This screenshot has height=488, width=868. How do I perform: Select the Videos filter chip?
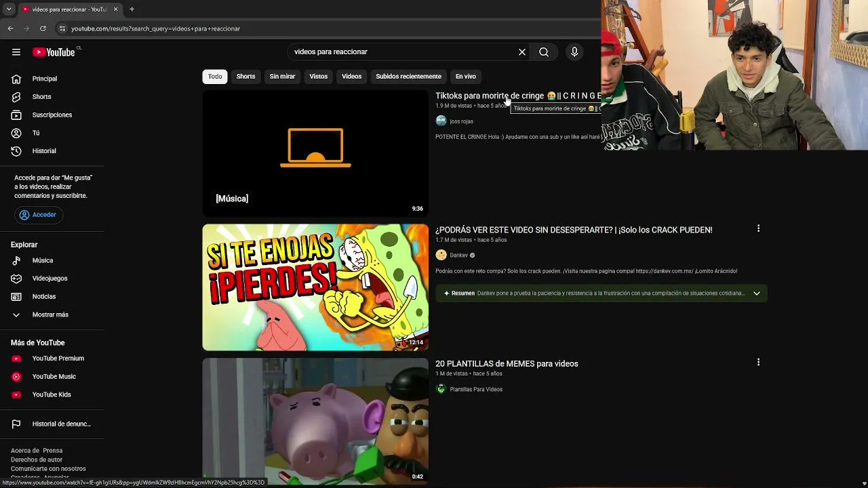click(351, 77)
